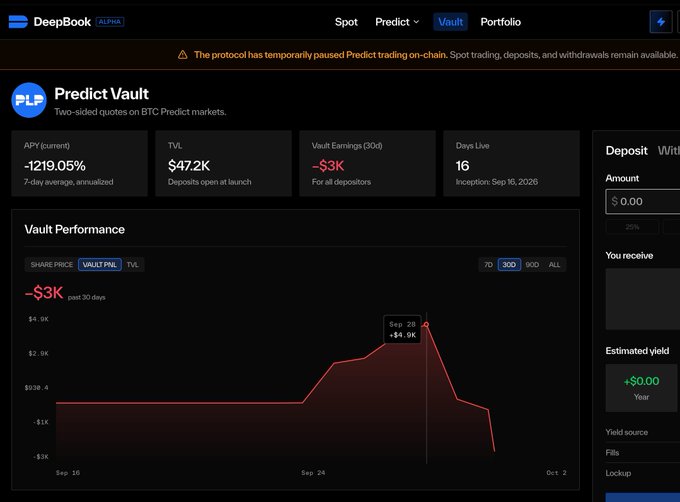Click the Fills row label
Viewport: 680px width, 502px height.
click(x=612, y=453)
